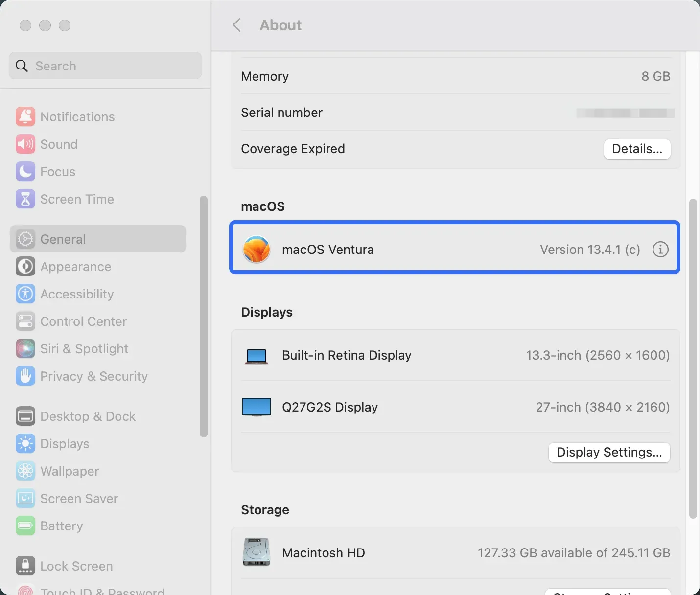Select Screen Saver in sidebar

point(98,499)
